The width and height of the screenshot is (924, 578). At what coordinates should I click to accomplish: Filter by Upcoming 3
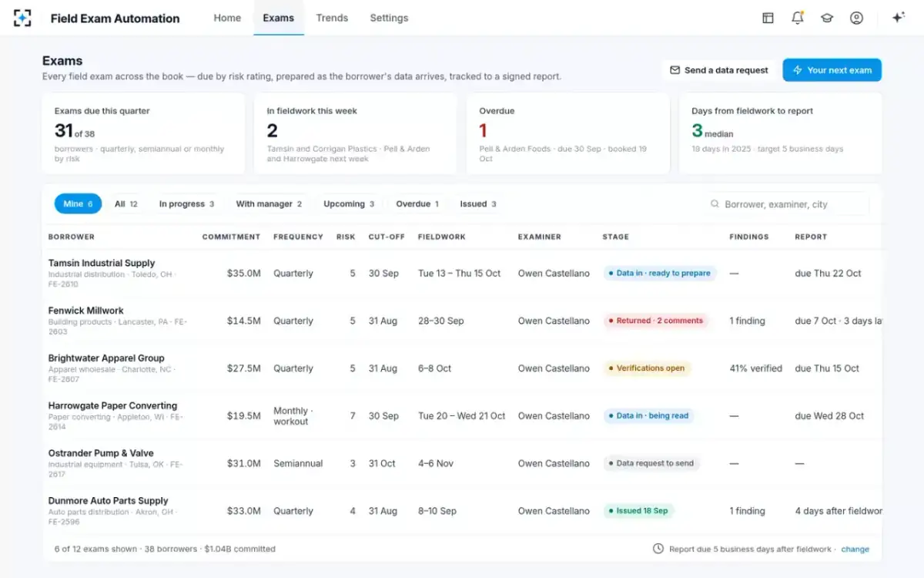coord(349,203)
